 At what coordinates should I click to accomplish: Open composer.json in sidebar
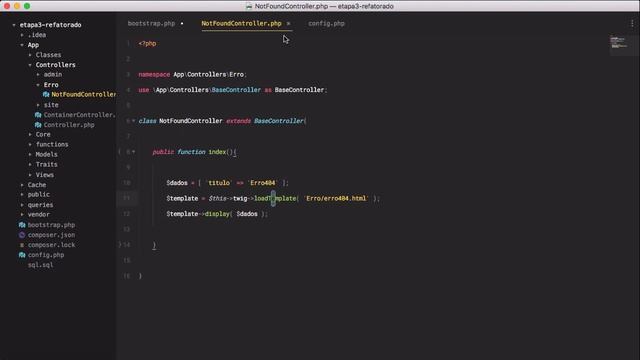click(51, 235)
